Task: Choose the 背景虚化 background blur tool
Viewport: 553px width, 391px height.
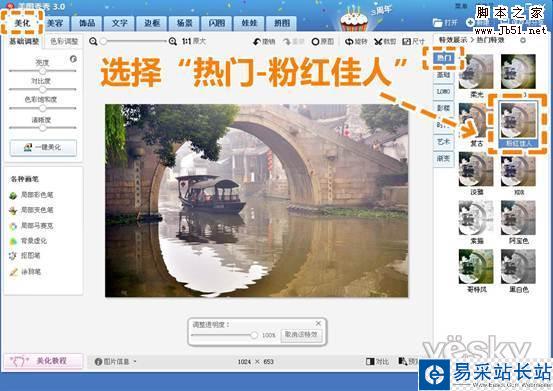Action: tap(28, 241)
